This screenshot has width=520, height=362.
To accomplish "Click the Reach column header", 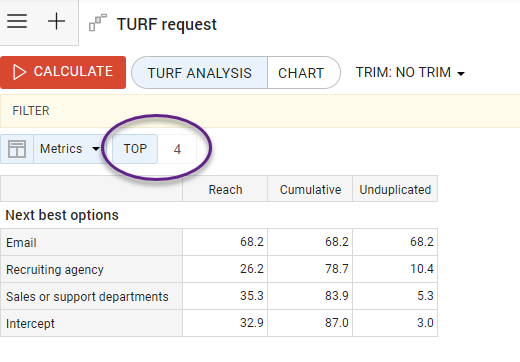I will [225, 189].
